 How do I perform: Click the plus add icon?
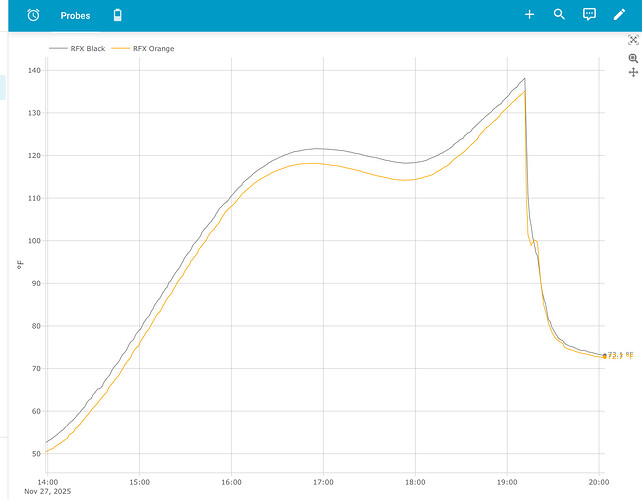coord(529,15)
